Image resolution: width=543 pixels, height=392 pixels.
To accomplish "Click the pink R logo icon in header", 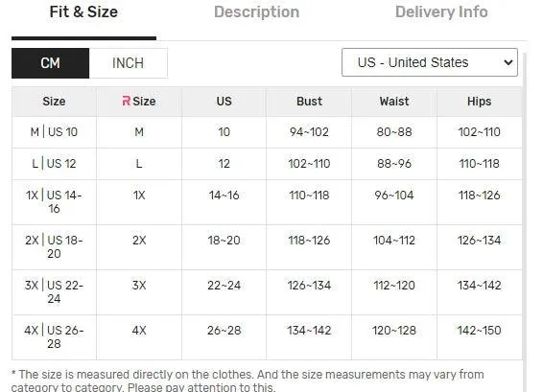I will pyautogui.click(x=127, y=101).
